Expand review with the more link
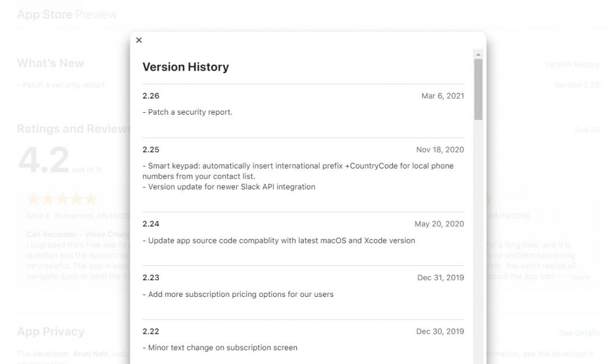This screenshot has height=364, width=608. point(581,277)
